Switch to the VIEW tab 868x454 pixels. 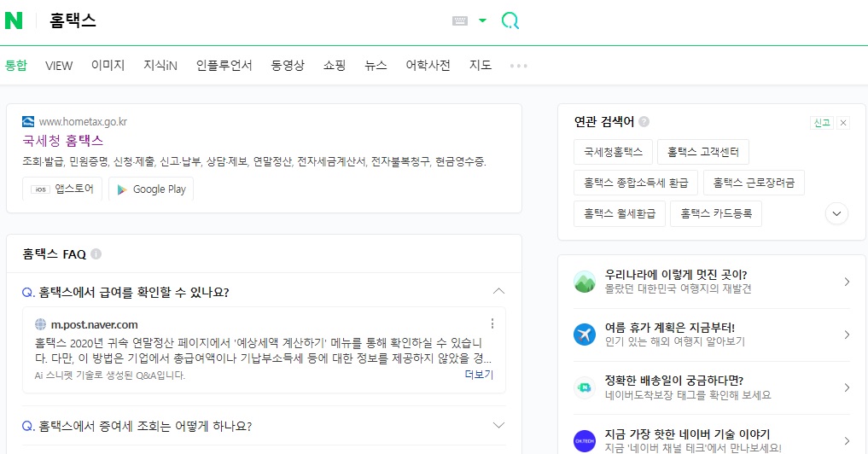(59, 66)
